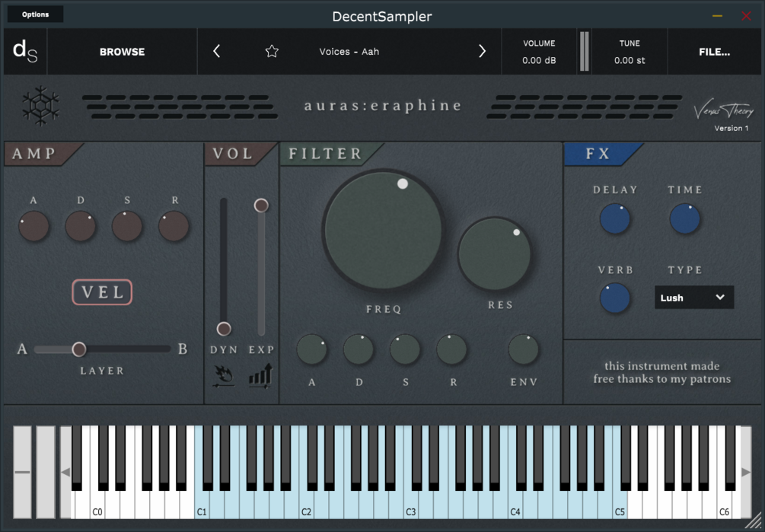Play the C6 key on keyboard
Image resolution: width=765 pixels, height=532 pixels.
tap(724, 505)
